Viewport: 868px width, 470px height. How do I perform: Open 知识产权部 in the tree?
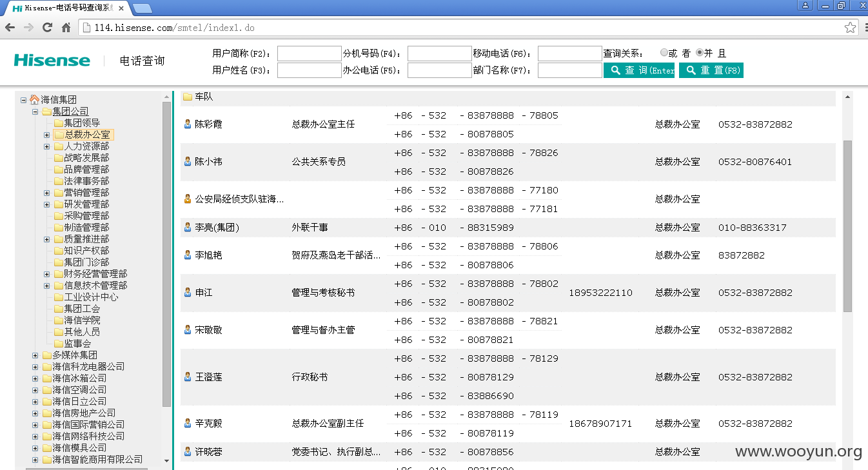click(x=86, y=251)
